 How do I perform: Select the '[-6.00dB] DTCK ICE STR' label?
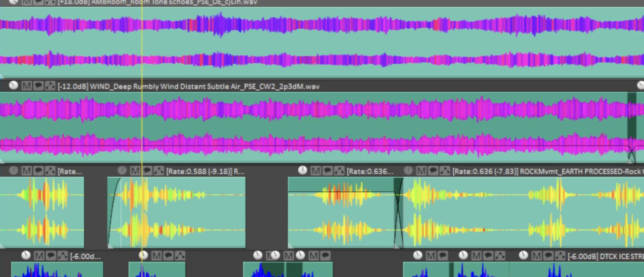pyautogui.click(x=605, y=256)
